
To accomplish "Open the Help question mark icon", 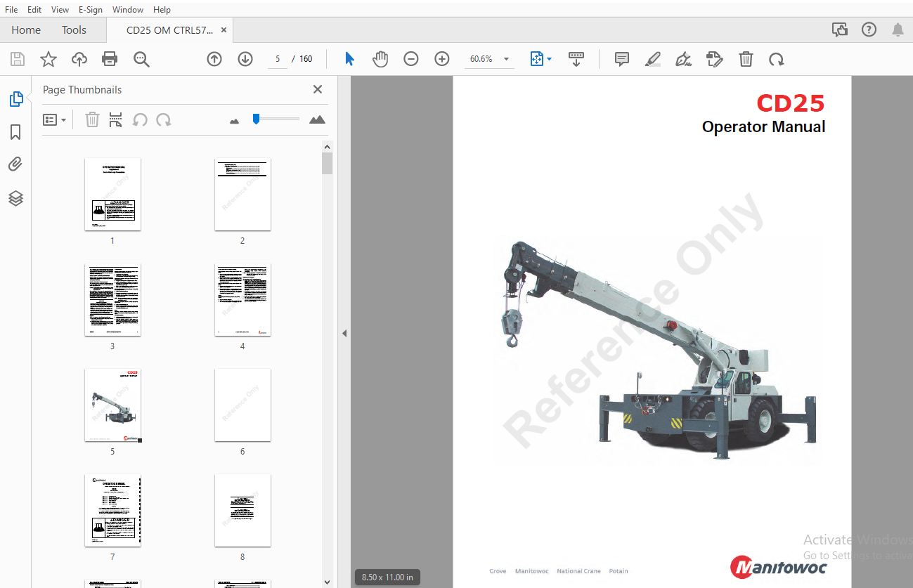I will click(869, 30).
